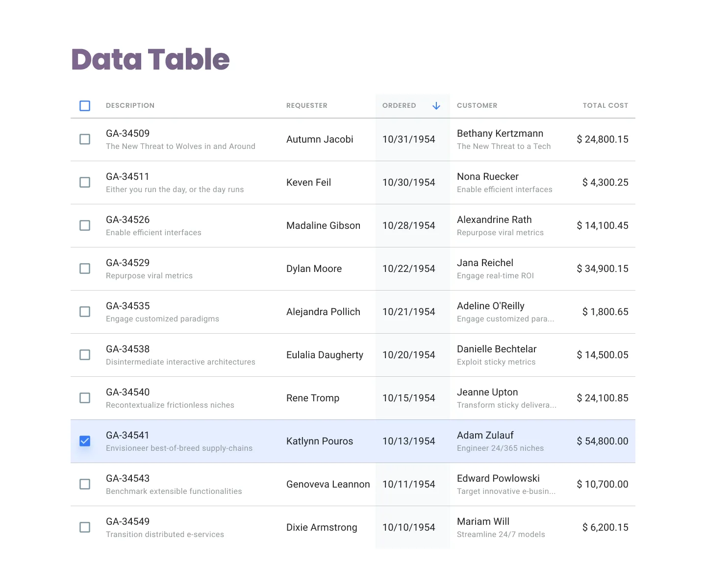This screenshot has width=706, height=588.
Task: Tick the GA-34549 row checkbox
Action: coord(85,527)
